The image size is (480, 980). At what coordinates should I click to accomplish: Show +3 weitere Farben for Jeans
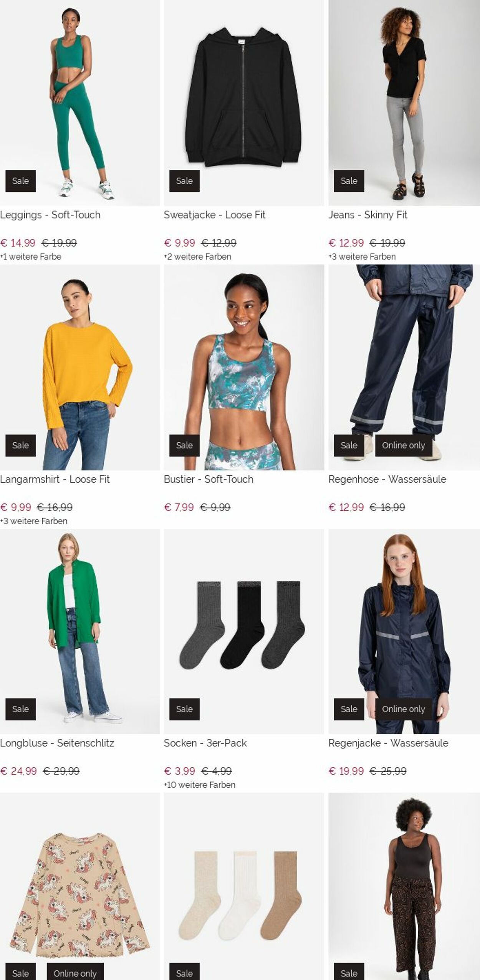(x=362, y=257)
